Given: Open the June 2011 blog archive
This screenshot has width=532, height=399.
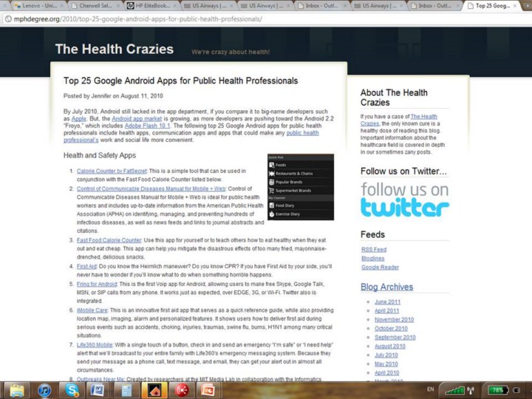Looking at the screenshot, I should pyautogui.click(x=388, y=301).
